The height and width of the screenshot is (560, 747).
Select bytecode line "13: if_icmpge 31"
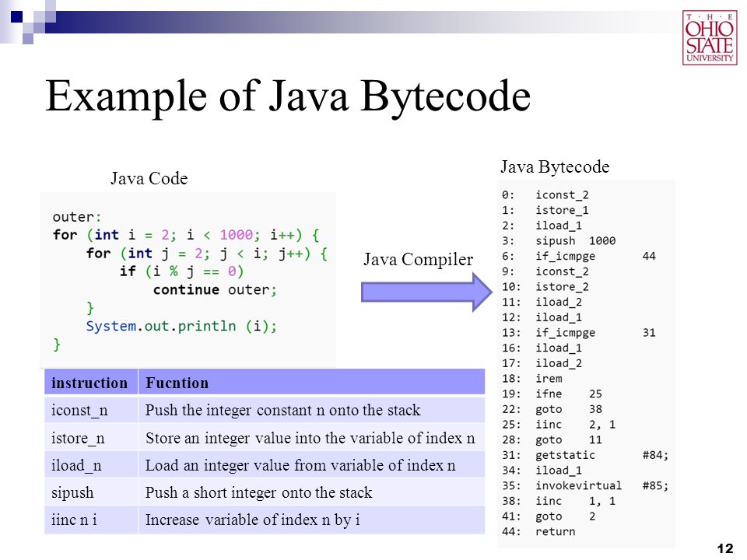(x=578, y=332)
